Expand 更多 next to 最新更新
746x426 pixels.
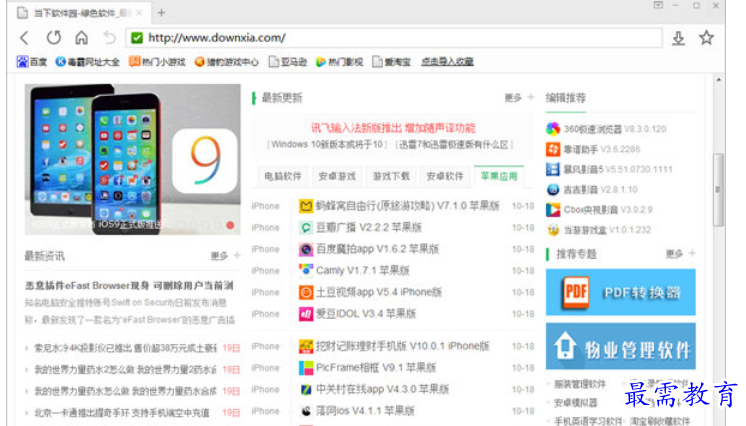(519, 98)
